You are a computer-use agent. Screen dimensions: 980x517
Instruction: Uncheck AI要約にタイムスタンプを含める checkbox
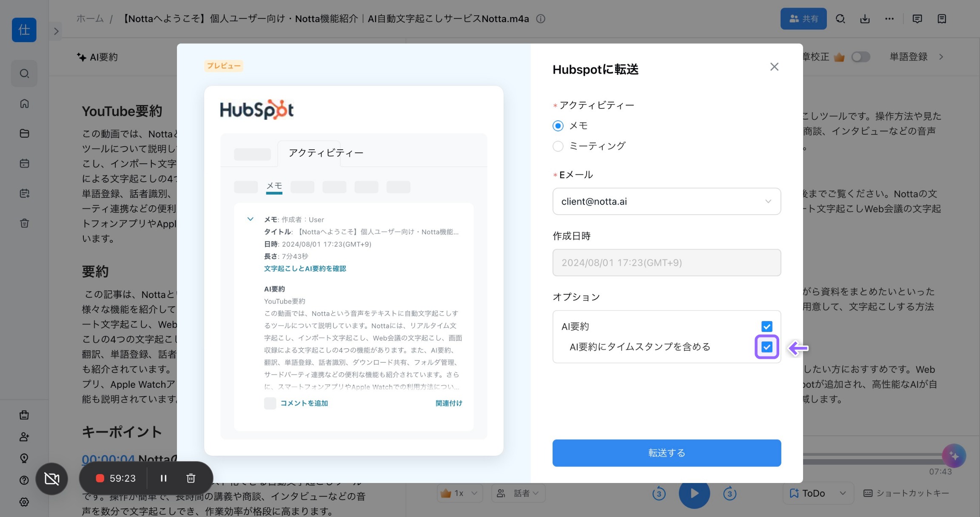click(767, 347)
